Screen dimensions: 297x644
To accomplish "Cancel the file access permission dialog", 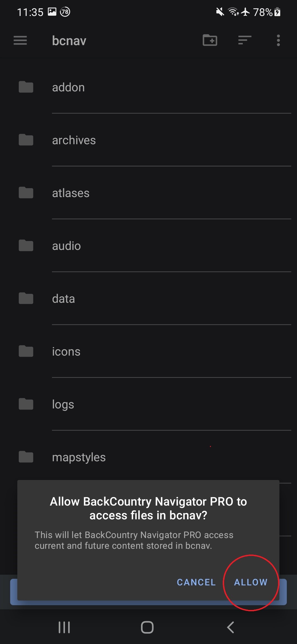I will pos(196,582).
